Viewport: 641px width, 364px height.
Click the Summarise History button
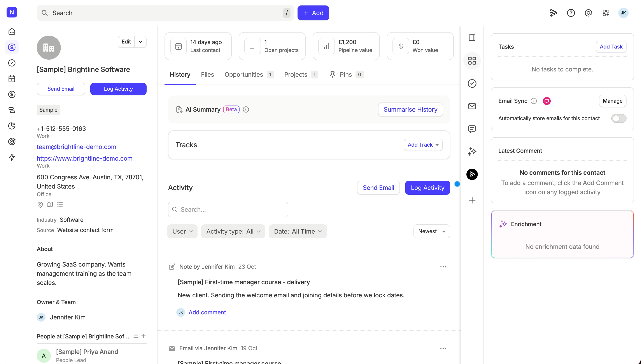pos(410,109)
